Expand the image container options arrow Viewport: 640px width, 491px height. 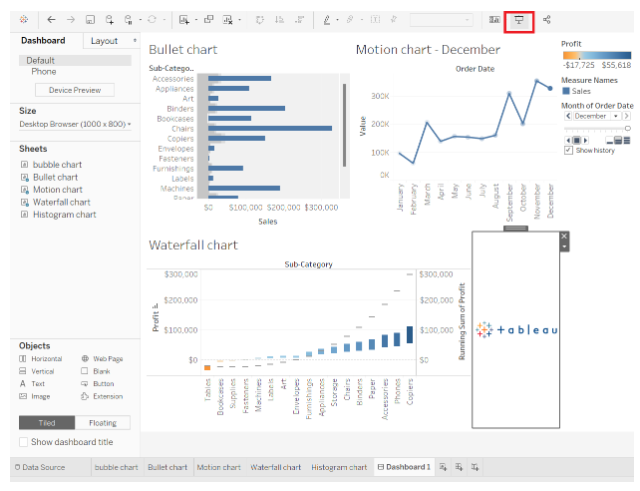click(564, 246)
